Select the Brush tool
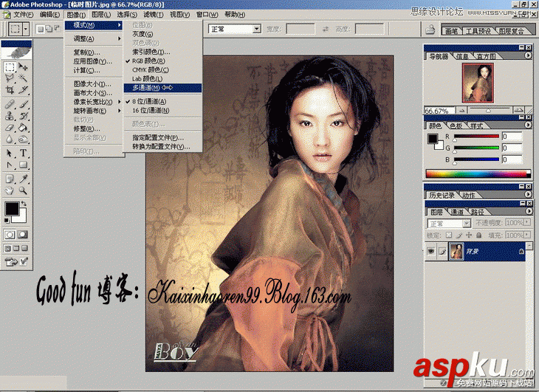Viewport: 539px width, 392px height. 23,104
